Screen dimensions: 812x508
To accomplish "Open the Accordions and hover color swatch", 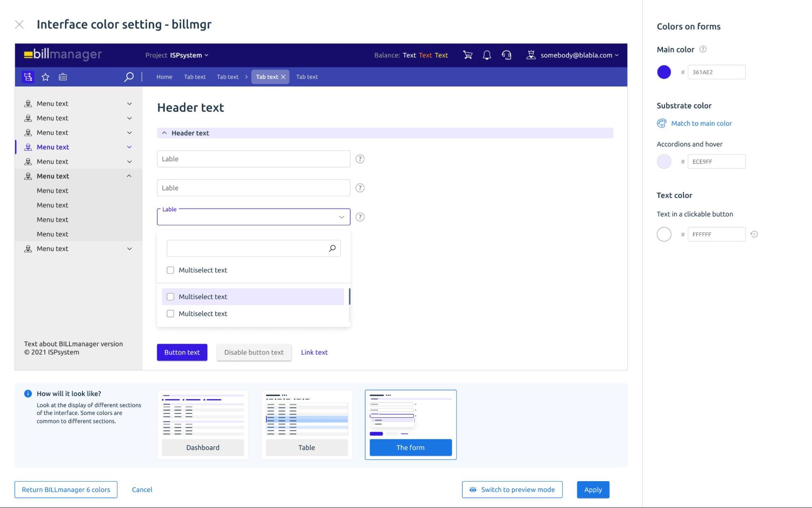I will point(664,161).
